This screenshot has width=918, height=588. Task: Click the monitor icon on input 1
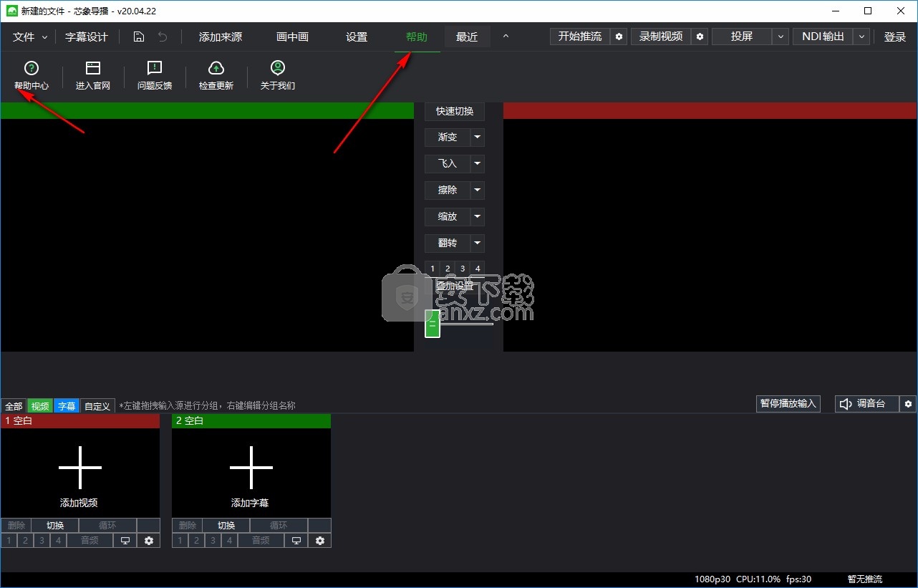[x=125, y=541]
